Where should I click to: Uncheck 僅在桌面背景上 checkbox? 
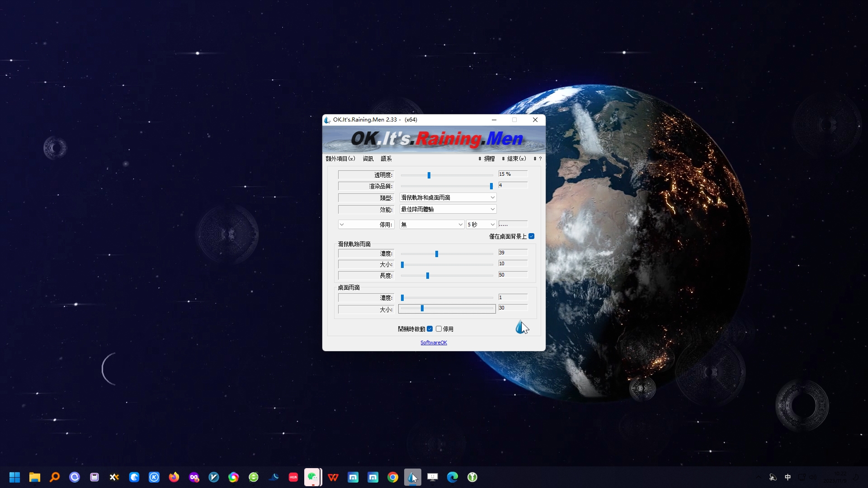[x=532, y=236]
